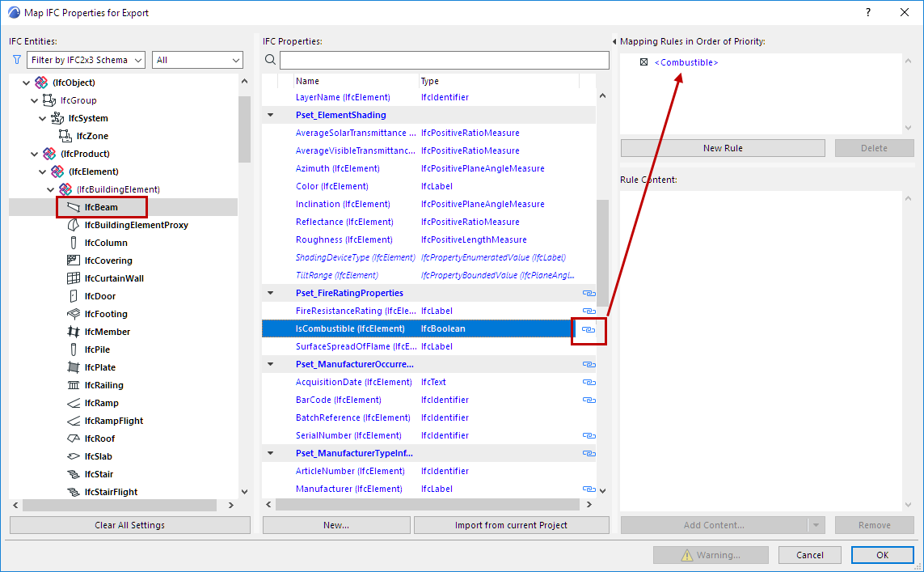
Task: Collapse the (IfcBuildingElement) tree node
Action: [51, 189]
